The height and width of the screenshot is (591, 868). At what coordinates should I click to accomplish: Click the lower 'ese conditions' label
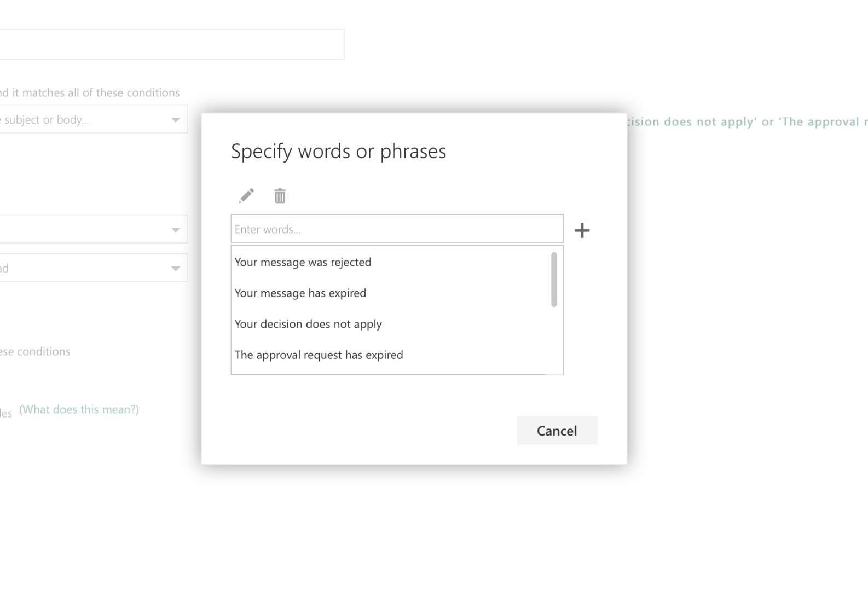pyautogui.click(x=35, y=352)
